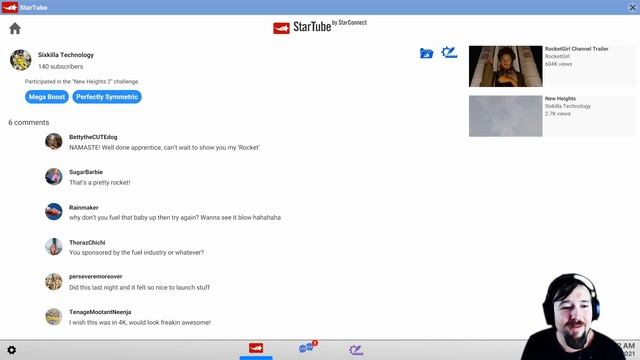Open the purple editor app in taskbar
The image size is (640, 360).
(356, 349)
